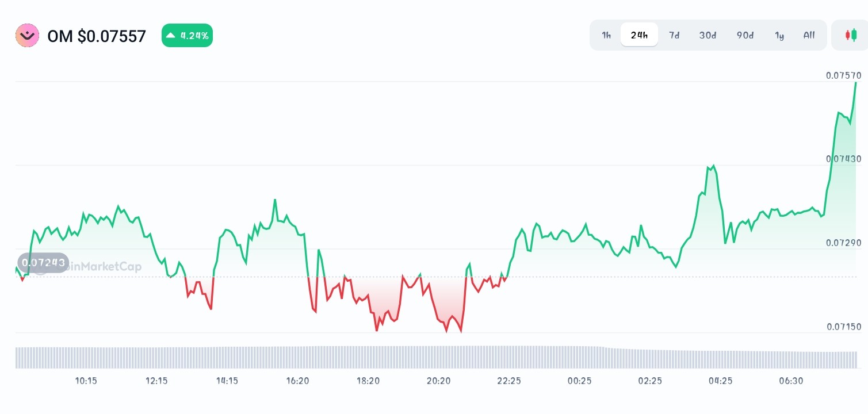Image resolution: width=868 pixels, height=414 pixels.
Task: Select the 1h time range tab
Action: pos(606,35)
